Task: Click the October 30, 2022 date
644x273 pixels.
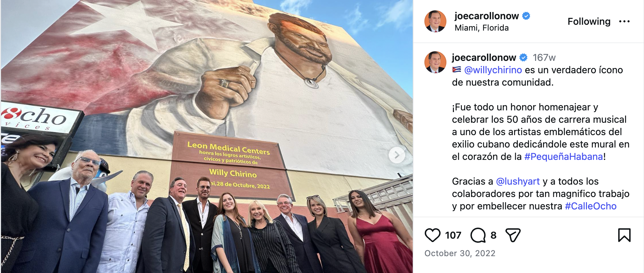Action: [x=460, y=253]
